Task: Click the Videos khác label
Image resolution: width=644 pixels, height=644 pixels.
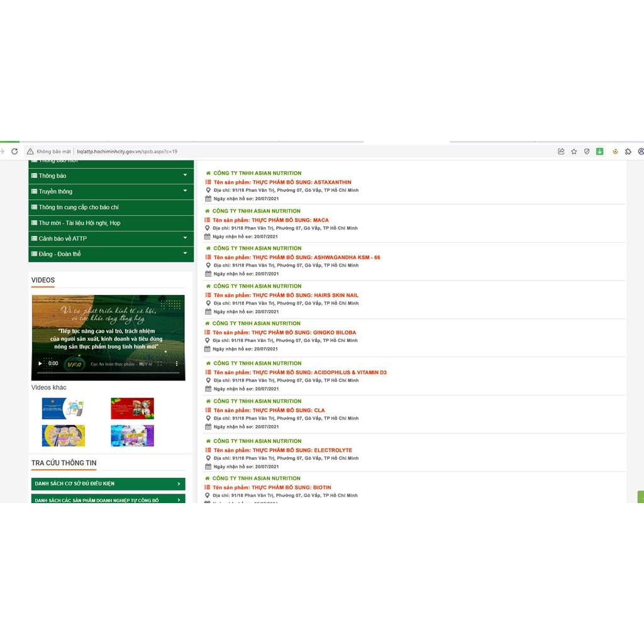Action: [x=49, y=387]
